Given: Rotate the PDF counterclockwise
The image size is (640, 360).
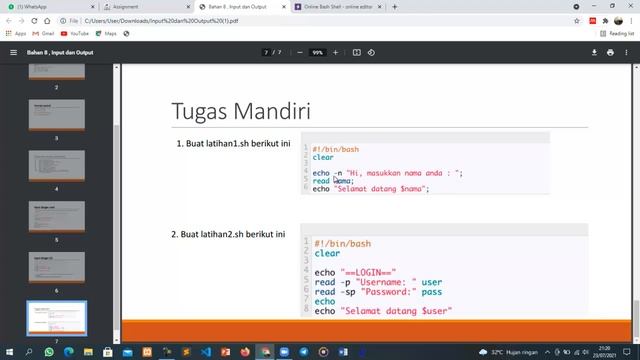Looking at the screenshot, I should point(371,53).
